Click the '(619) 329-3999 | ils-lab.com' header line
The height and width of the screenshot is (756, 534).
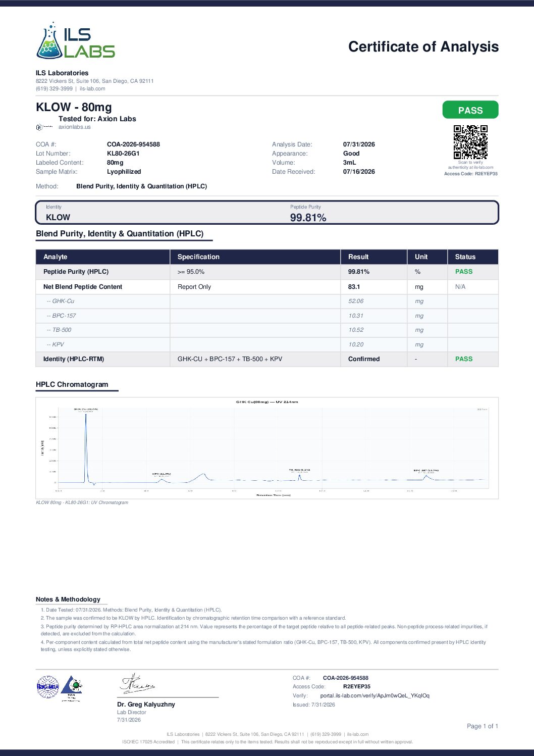click(71, 89)
